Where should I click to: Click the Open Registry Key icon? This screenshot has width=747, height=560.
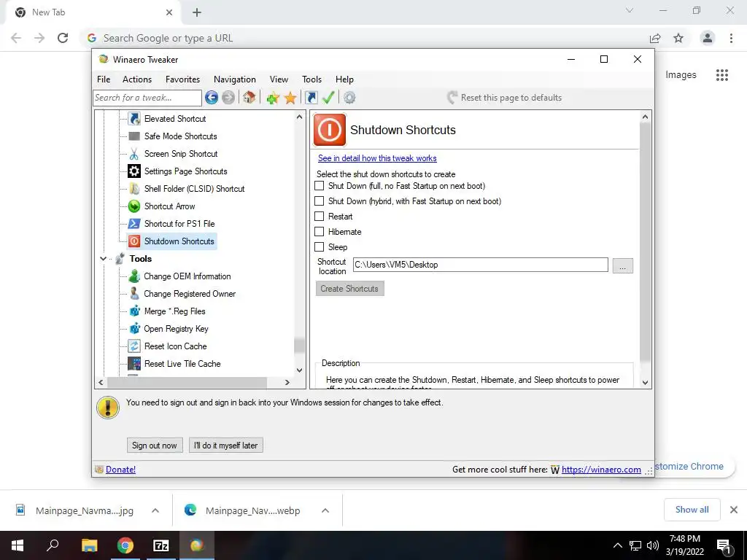click(x=134, y=329)
